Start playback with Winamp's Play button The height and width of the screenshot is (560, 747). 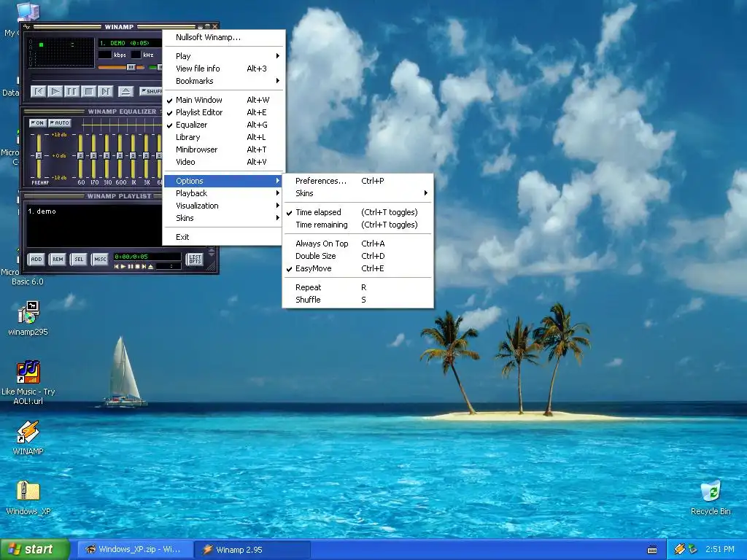tap(55, 91)
